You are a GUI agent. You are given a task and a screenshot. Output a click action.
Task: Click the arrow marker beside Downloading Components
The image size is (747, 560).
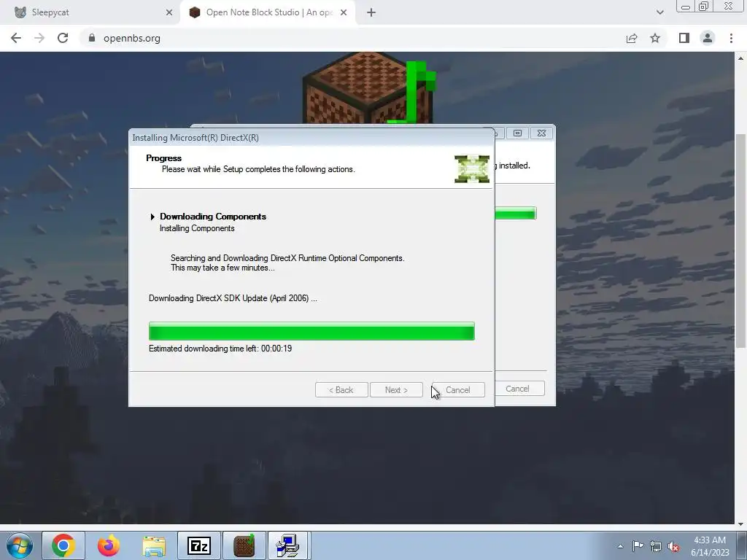(x=152, y=217)
